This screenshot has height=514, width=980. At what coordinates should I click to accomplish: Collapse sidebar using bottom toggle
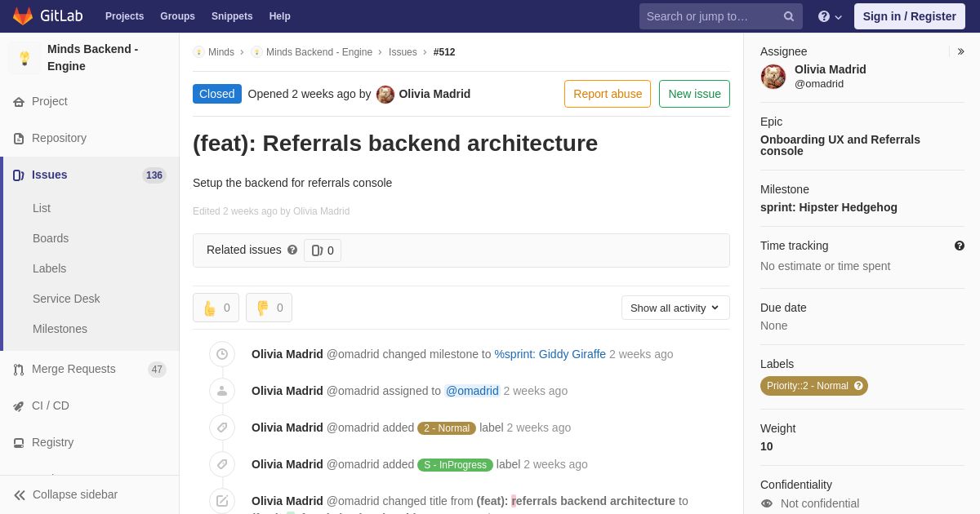(x=65, y=494)
